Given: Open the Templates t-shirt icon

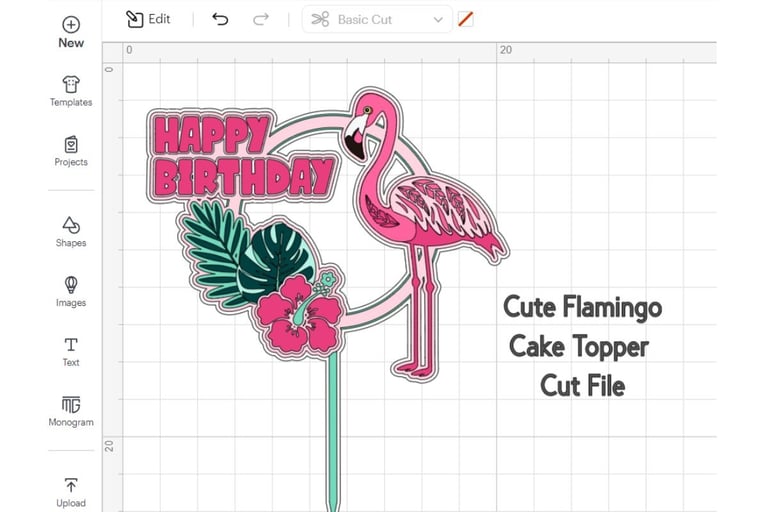Looking at the screenshot, I should [x=71, y=84].
